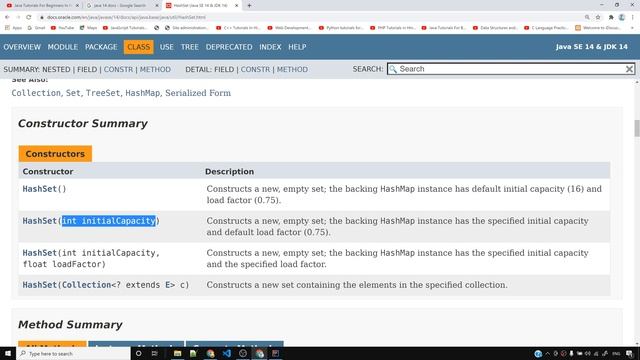Open the Serialized Form link
Viewport: 640px width, 360px height.
click(198, 93)
